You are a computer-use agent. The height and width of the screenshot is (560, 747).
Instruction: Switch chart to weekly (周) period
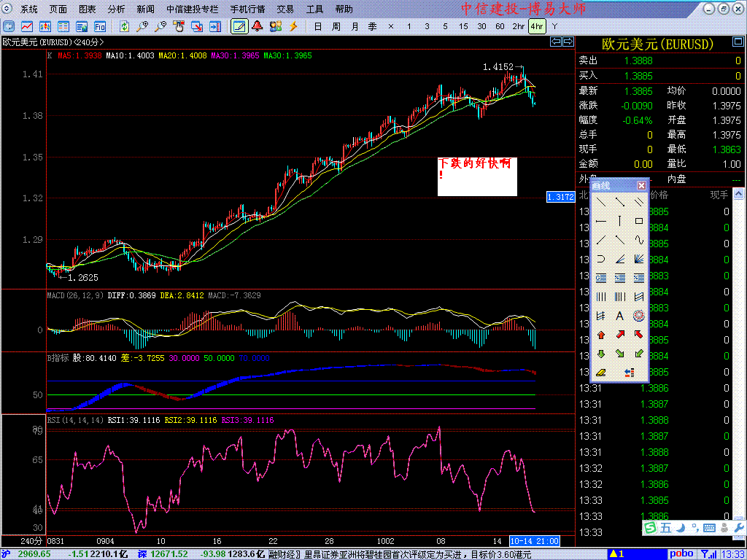[x=336, y=27]
